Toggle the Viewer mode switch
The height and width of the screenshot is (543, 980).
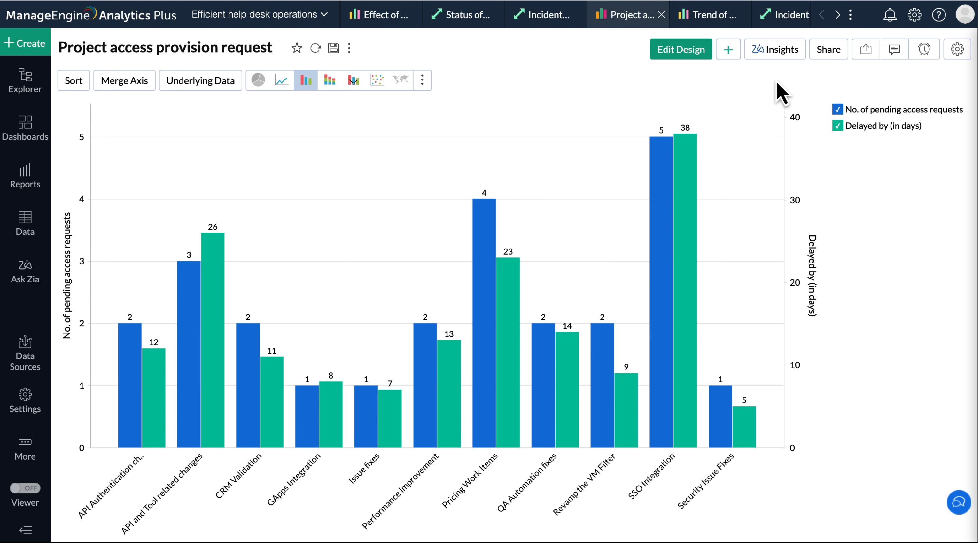[25, 488]
